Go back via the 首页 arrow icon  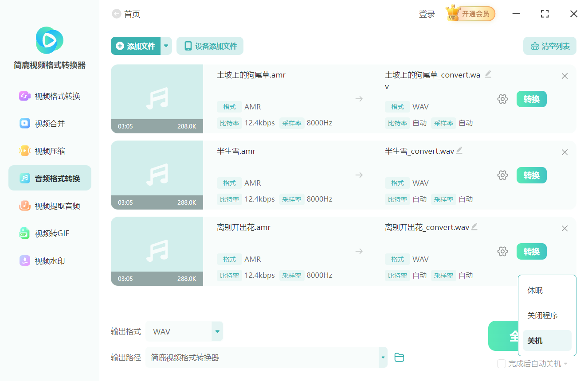point(117,14)
